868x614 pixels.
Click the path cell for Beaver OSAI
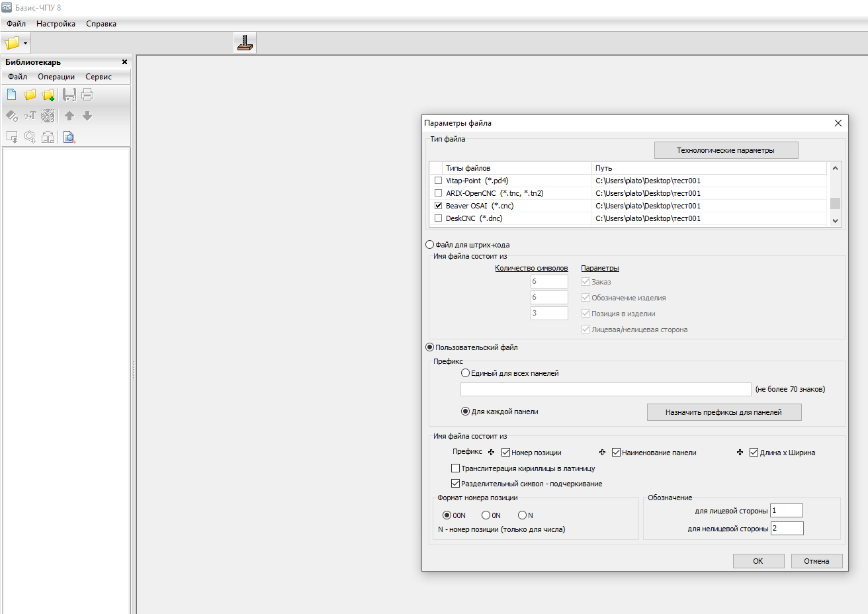pyautogui.click(x=709, y=206)
